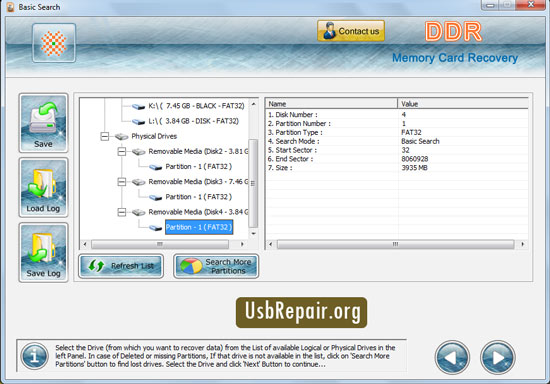Click the L: drive icon in tree

(138, 122)
